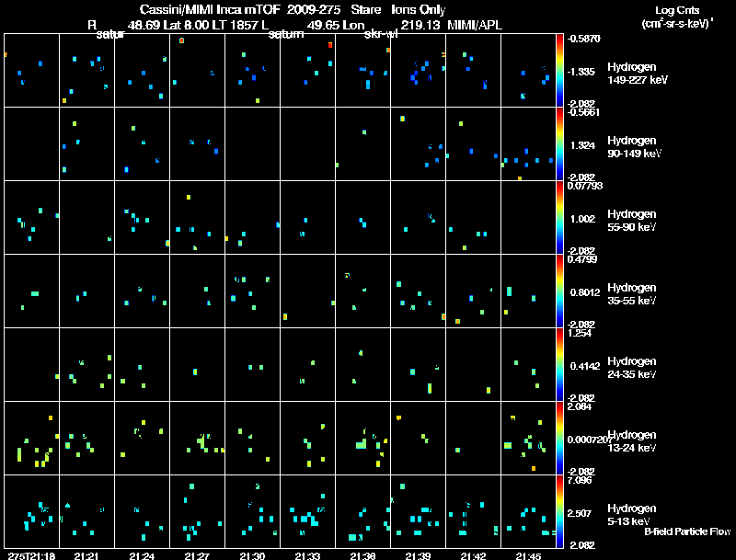Viewport: 736px width, 560px height.
Task: Click the 'Hydrogen 90-149 keV' row label
Action: (635, 147)
